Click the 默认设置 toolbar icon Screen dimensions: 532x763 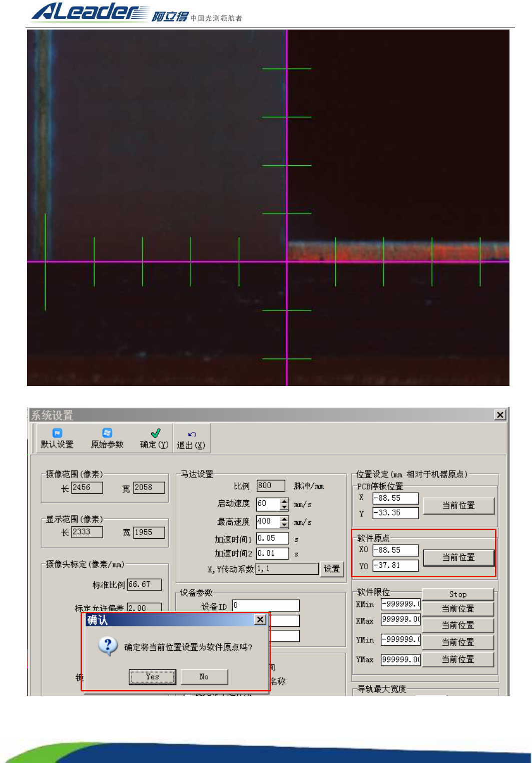57,433
